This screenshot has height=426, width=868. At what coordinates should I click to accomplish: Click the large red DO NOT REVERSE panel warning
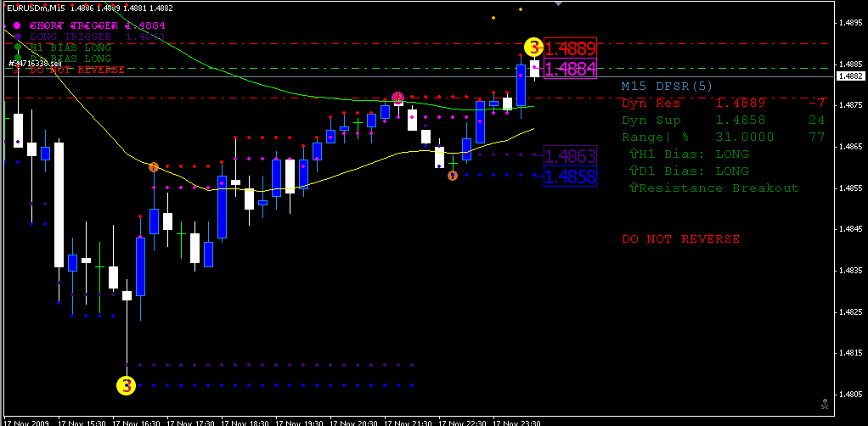(x=680, y=239)
